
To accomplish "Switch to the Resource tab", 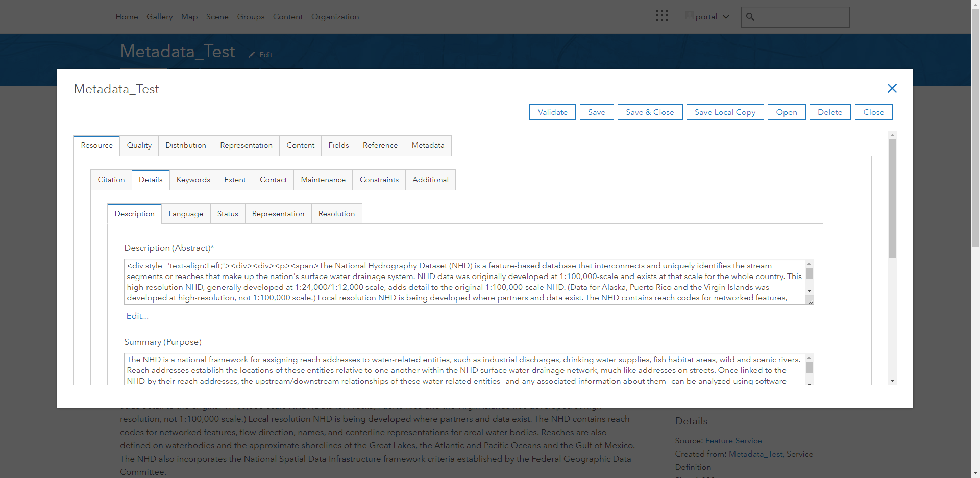I will (x=96, y=145).
